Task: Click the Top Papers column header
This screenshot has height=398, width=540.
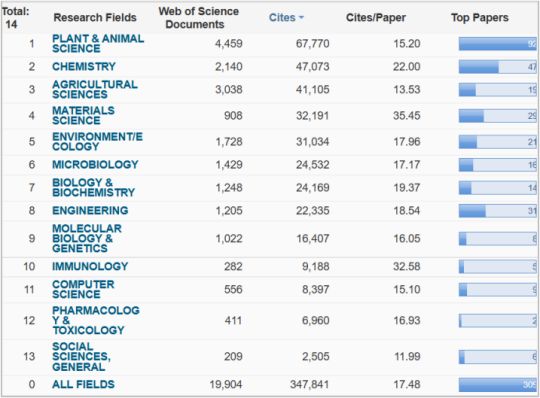Action: coord(480,18)
